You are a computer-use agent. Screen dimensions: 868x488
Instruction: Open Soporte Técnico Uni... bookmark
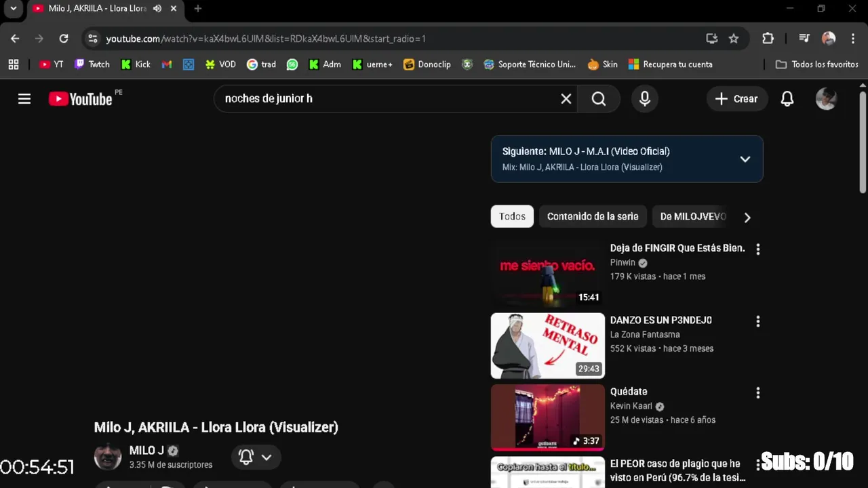click(x=530, y=64)
